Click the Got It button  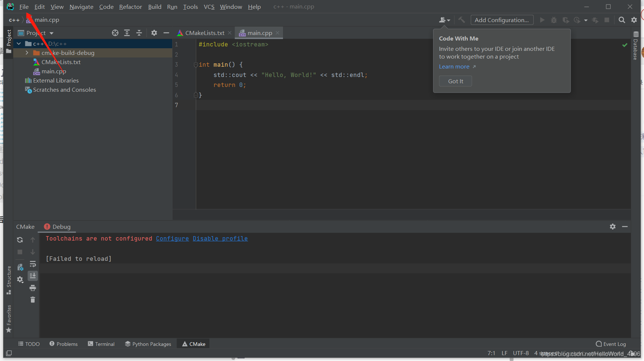(456, 81)
